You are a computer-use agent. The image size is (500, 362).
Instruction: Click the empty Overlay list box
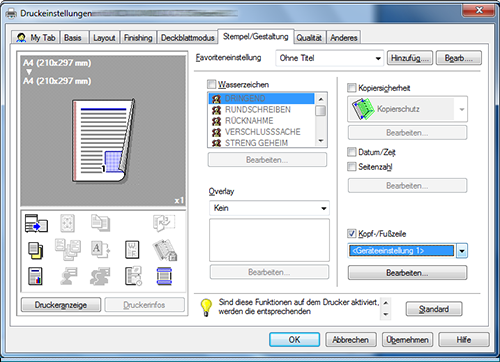[269, 240]
